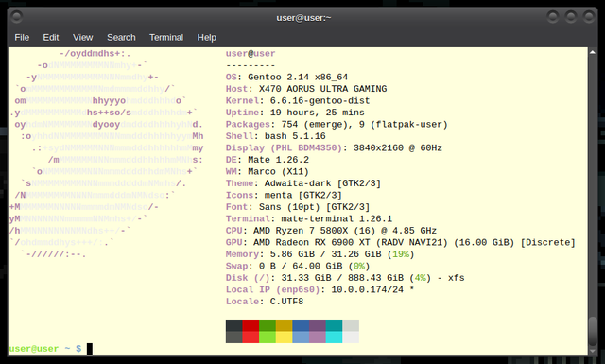Click the dark blue color block in top row
Viewport: 605px width, 364px height.
tap(301, 325)
